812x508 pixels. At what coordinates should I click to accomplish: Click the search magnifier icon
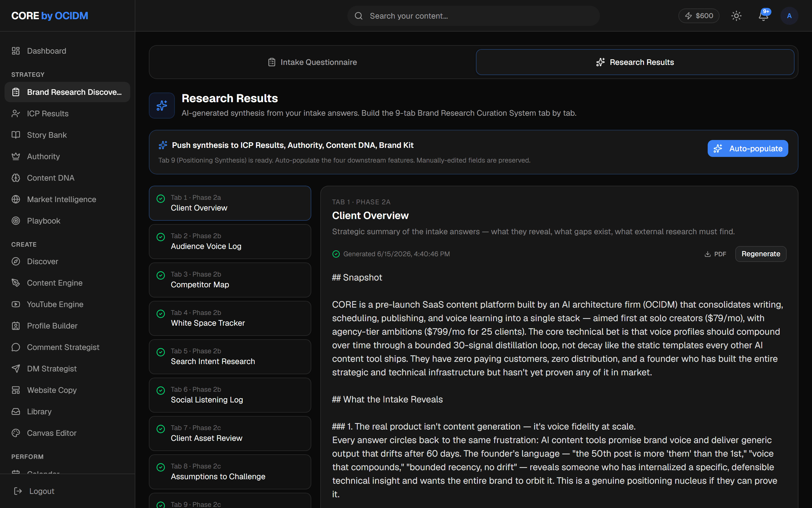[x=359, y=16]
